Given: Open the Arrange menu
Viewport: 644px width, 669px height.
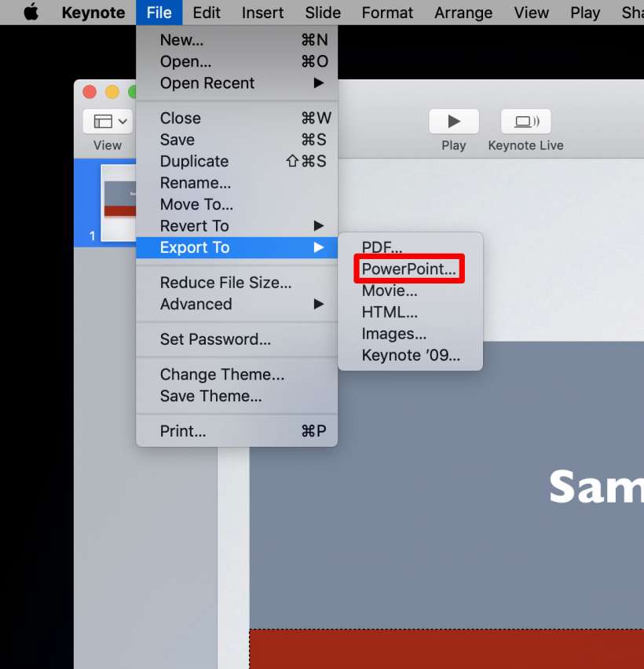Looking at the screenshot, I should pyautogui.click(x=463, y=13).
